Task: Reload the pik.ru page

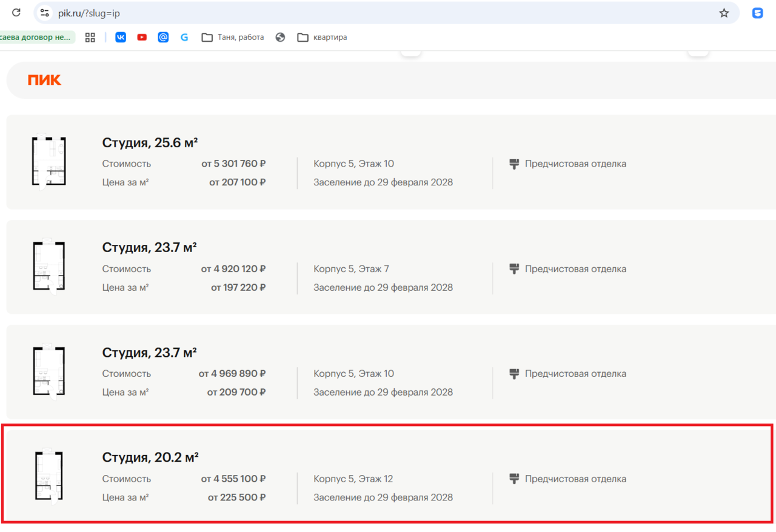Action: coord(16,13)
